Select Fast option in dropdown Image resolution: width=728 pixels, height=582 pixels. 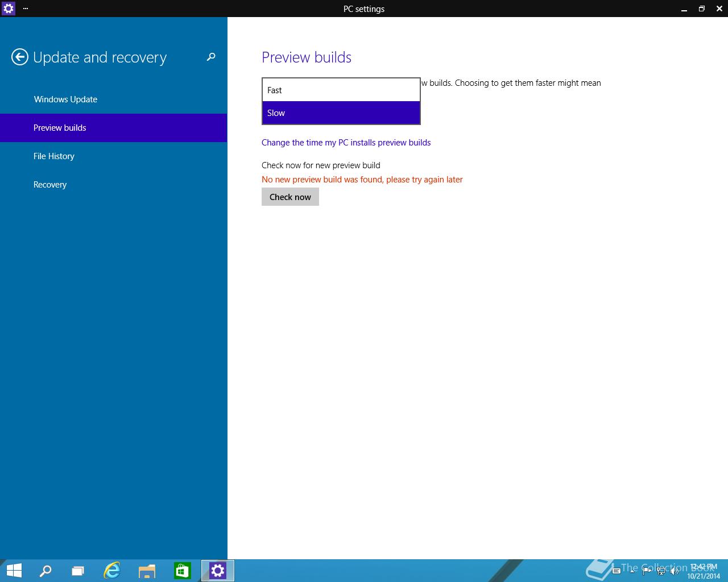tap(341, 90)
